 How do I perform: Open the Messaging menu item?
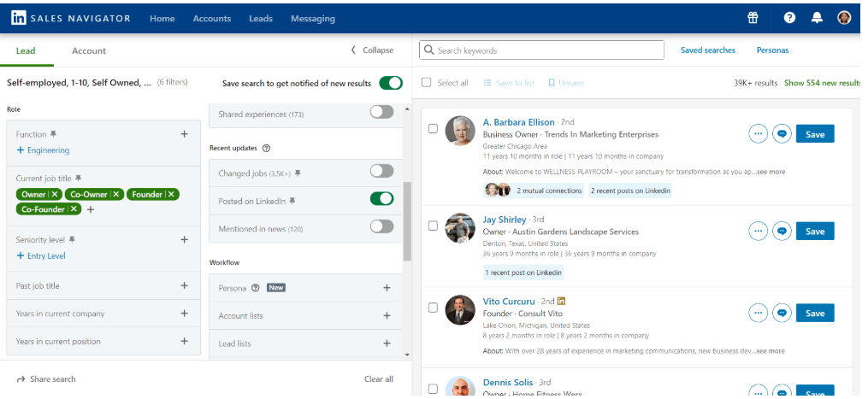click(312, 19)
